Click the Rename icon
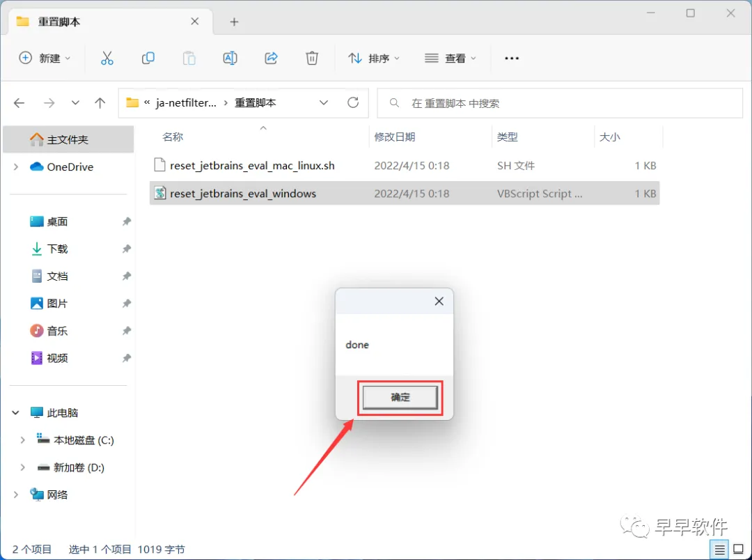The width and height of the screenshot is (752, 560). point(230,58)
